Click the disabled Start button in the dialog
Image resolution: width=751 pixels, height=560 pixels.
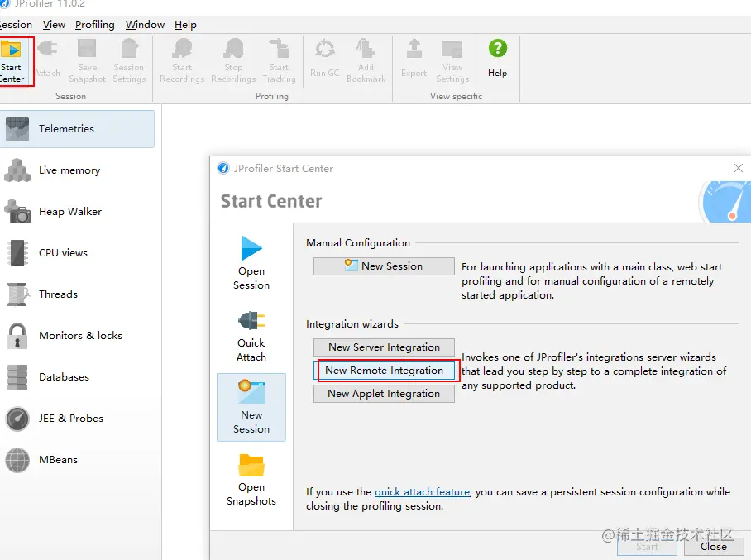pyautogui.click(x=647, y=547)
